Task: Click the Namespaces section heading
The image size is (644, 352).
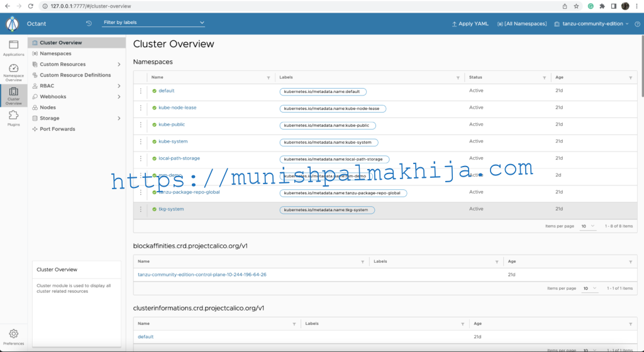Action: point(153,62)
